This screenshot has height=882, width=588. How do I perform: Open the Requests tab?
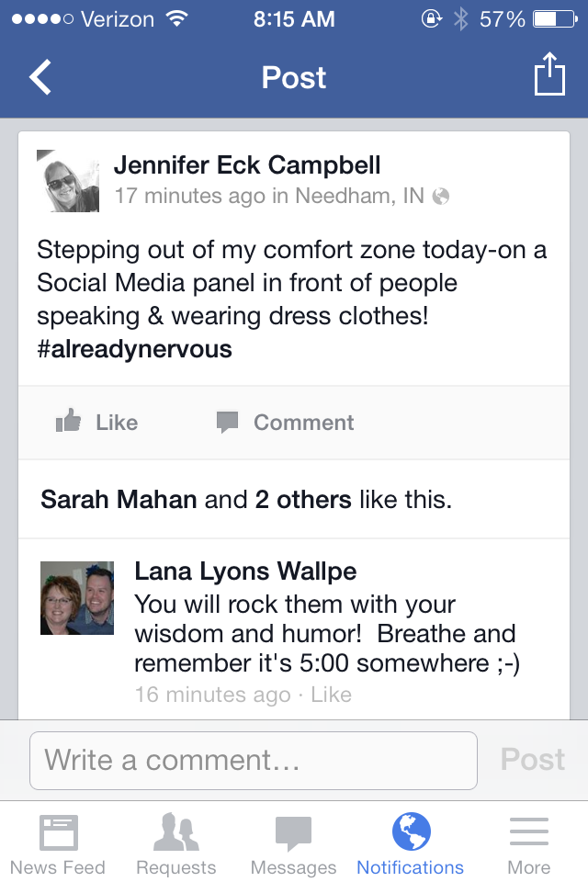coord(176,844)
